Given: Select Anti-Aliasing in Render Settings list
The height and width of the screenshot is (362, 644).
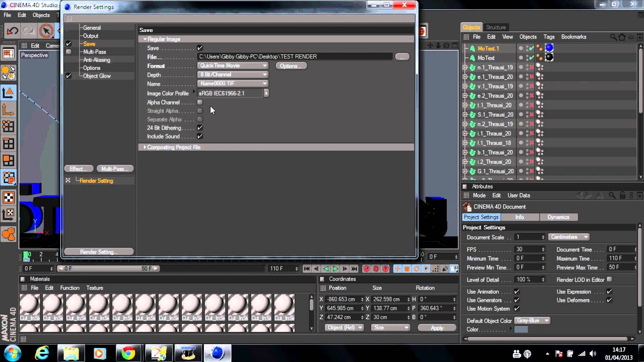Looking at the screenshot, I should (x=97, y=60).
